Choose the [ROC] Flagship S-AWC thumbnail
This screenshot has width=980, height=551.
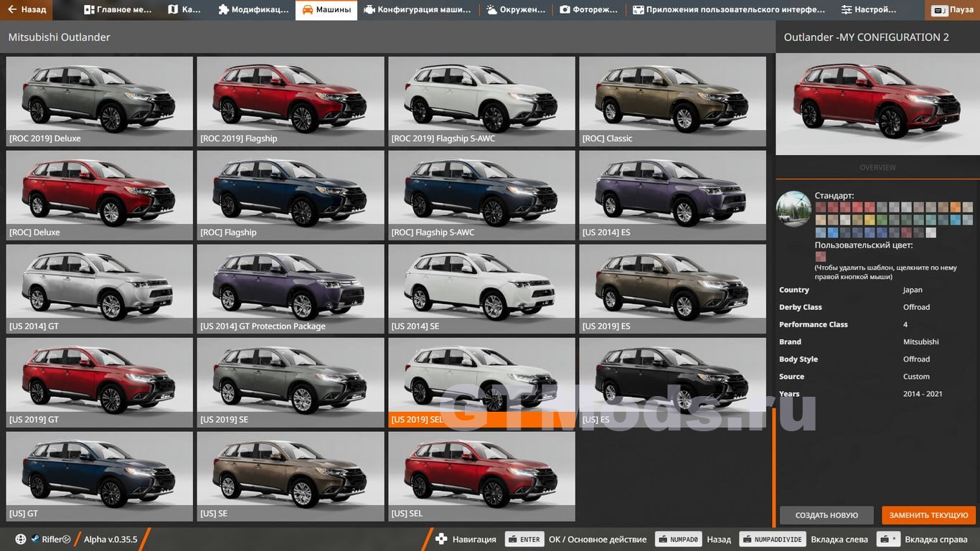coord(481,195)
